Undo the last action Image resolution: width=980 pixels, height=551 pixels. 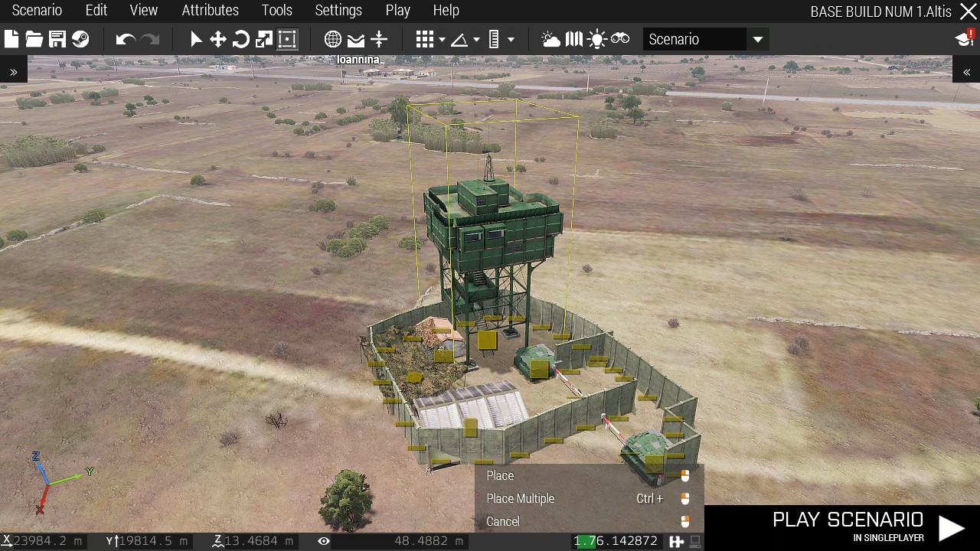126,40
